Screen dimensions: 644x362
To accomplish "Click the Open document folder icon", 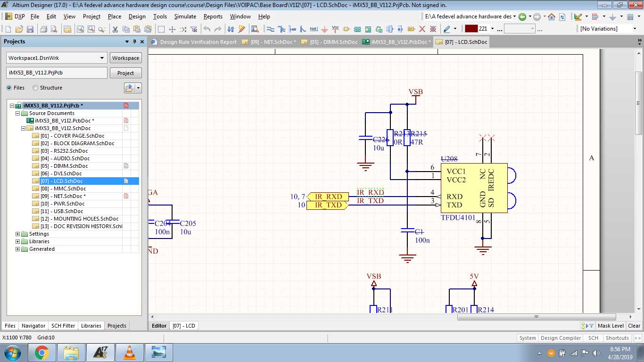I will click(x=19, y=29).
